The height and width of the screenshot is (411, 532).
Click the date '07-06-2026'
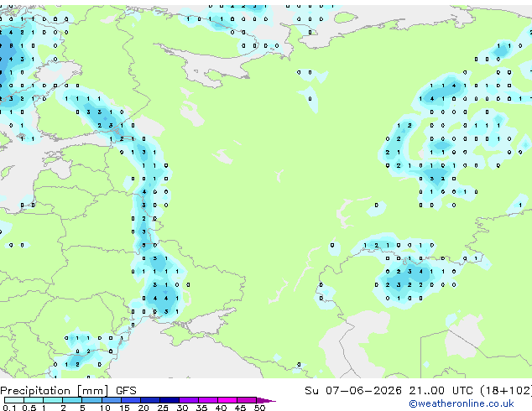pos(363,391)
